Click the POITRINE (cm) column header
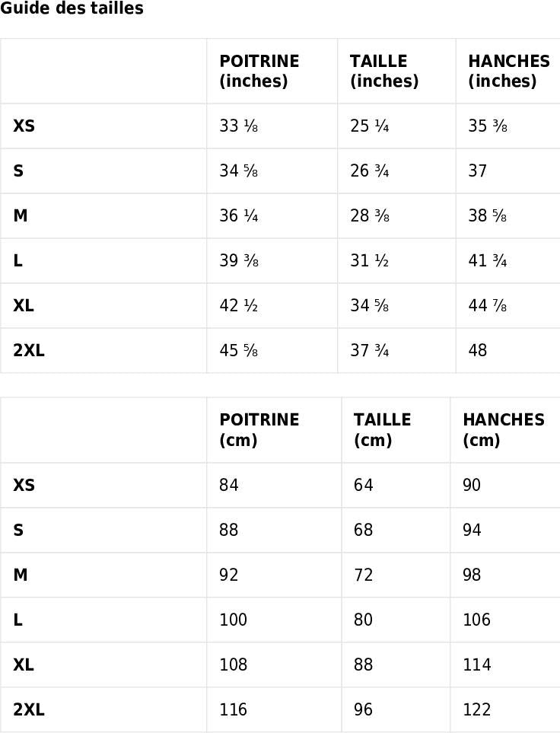 (x=259, y=430)
